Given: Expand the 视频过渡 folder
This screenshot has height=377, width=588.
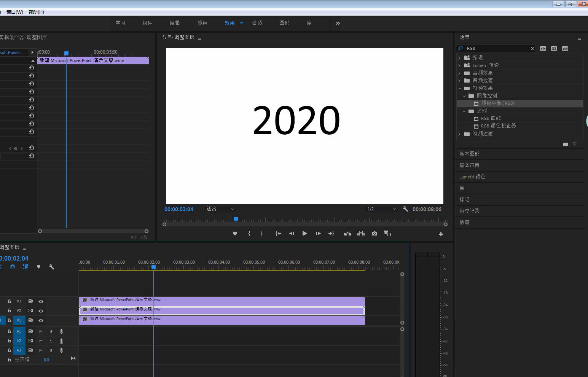Looking at the screenshot, I should [x=459, y=134].
